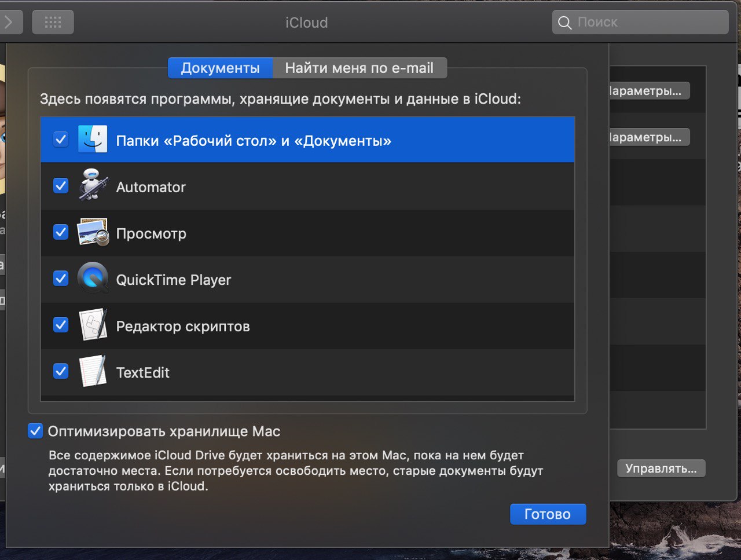Disable the QuickTime Player checkbox

61,278
